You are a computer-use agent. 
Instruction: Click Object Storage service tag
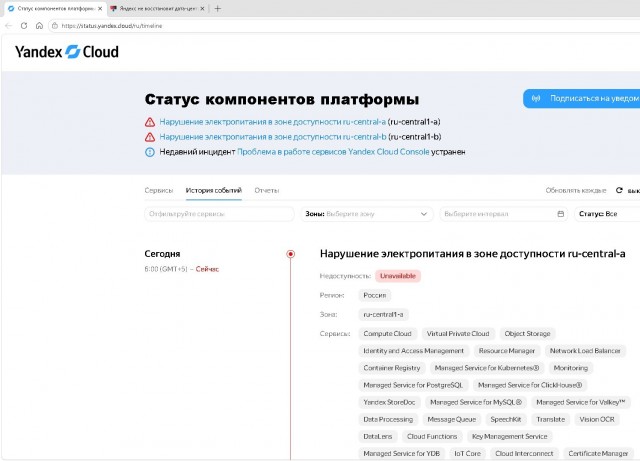point(527,334)
